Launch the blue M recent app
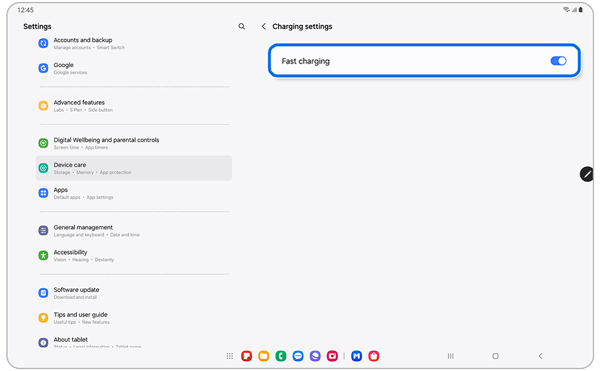The height and width of the screenshot is (371, 600). coord(357,356)
